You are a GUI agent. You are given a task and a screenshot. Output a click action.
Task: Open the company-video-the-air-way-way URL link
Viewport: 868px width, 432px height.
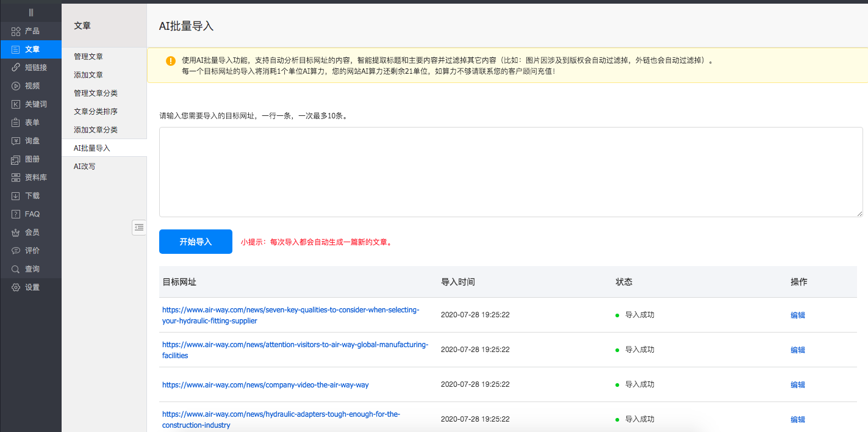tap(265, 385)
